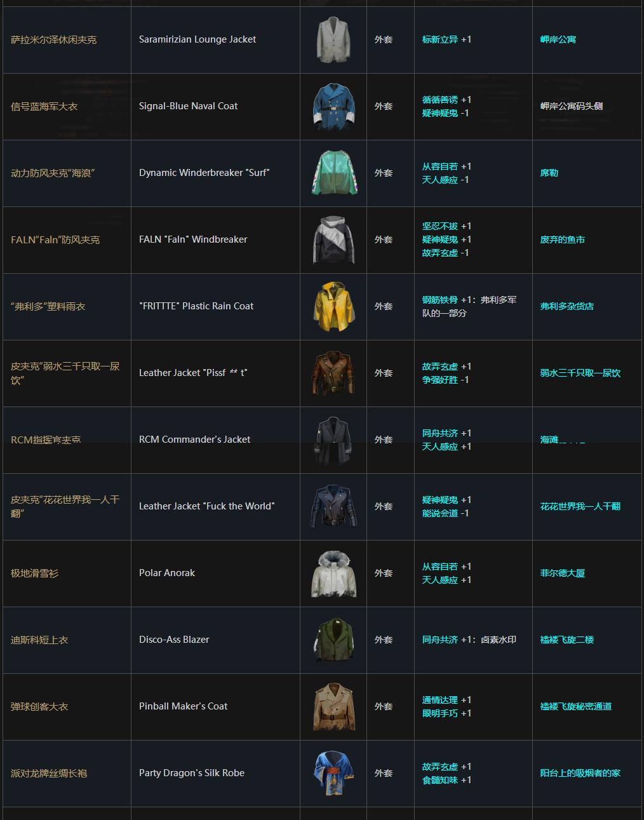Click the 钢筋铁骨 skill link
644x820 pixels.
tap(440, 300)
